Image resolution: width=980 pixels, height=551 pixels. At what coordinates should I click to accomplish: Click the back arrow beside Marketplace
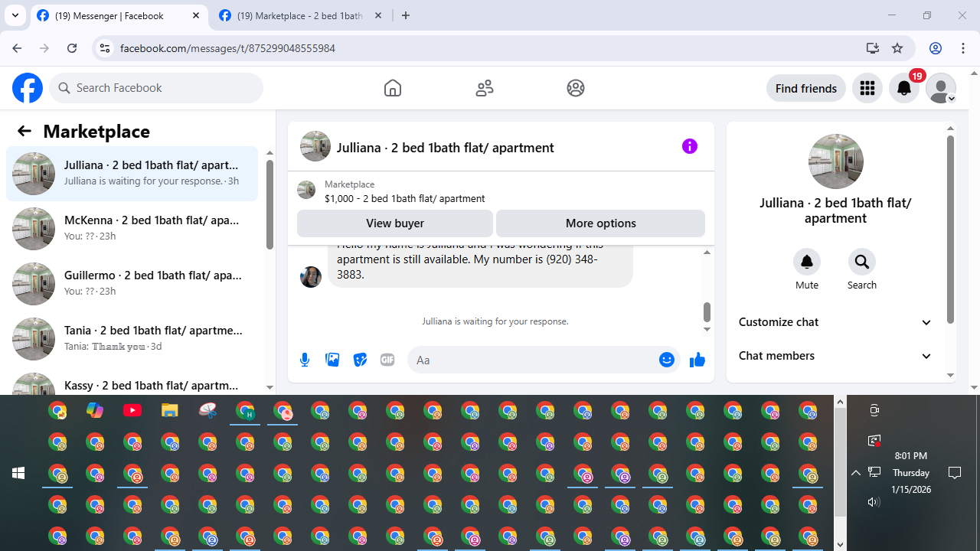pyautogui.click(x=24, y=131)
